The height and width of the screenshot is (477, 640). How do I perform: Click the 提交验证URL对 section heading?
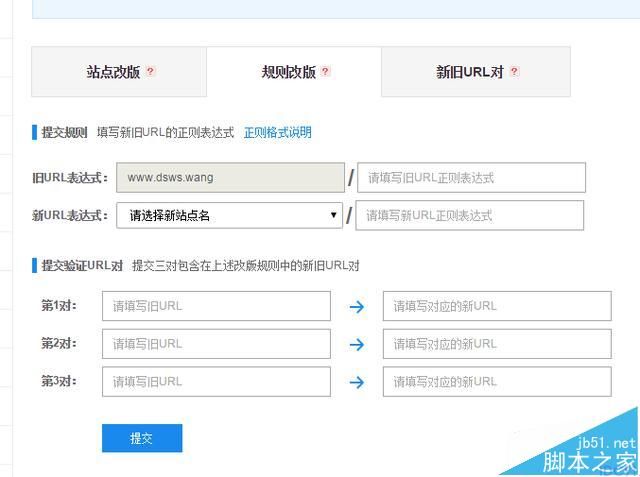click(82, 266)
